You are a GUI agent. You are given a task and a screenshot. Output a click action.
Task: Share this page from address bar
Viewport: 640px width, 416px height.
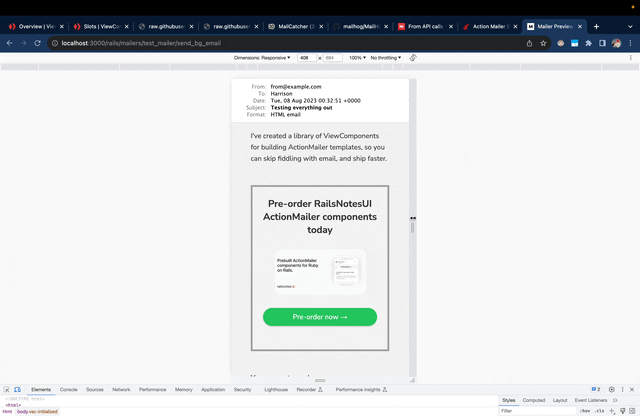[529, 43]
